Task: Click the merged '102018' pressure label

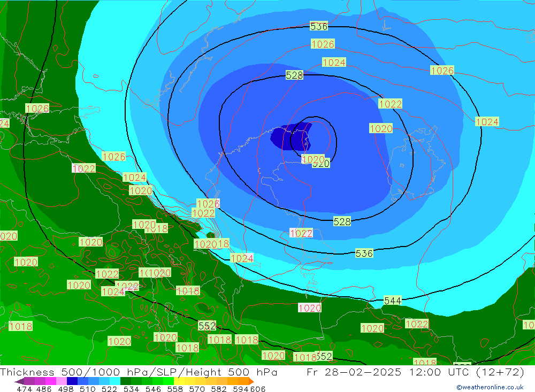Action: [x=211, y=244]
